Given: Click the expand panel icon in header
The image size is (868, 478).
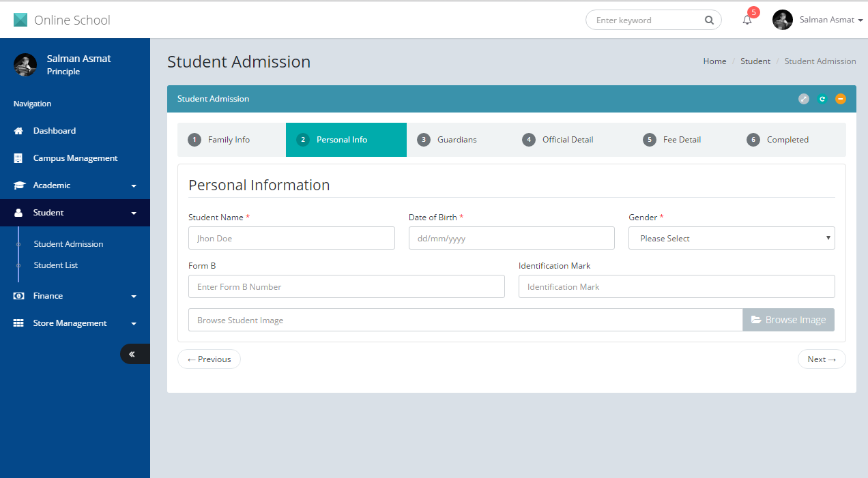Looking at the screenshot, I should pyautogui.click(x=804, y=99).
